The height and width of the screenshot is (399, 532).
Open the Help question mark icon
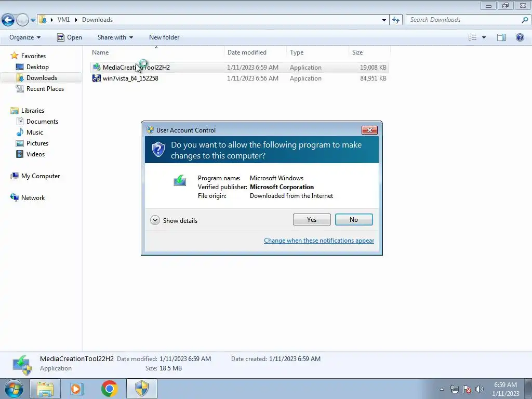[x=520, y=37]
